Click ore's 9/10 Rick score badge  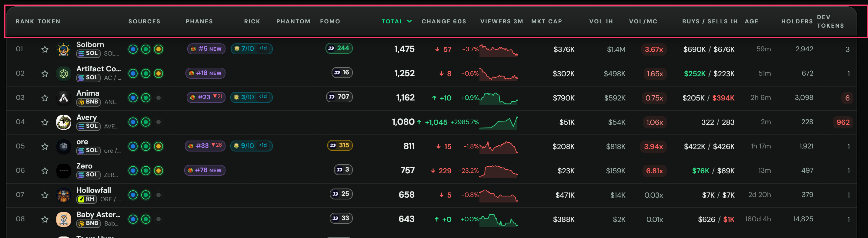pos(251,146)
